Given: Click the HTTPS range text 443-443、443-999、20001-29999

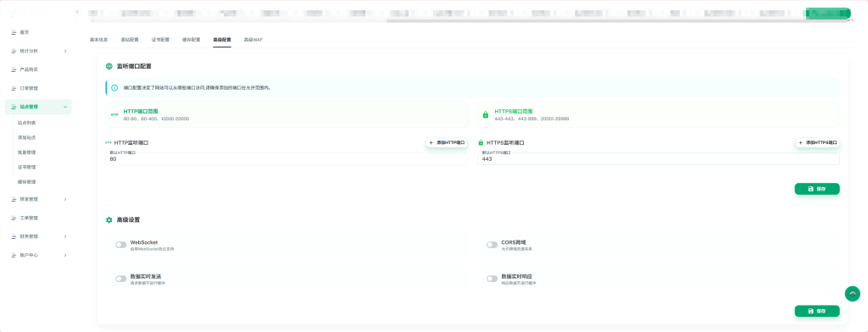Looking at the screenshot, I should pyautogui.click(x=531, y=119).
